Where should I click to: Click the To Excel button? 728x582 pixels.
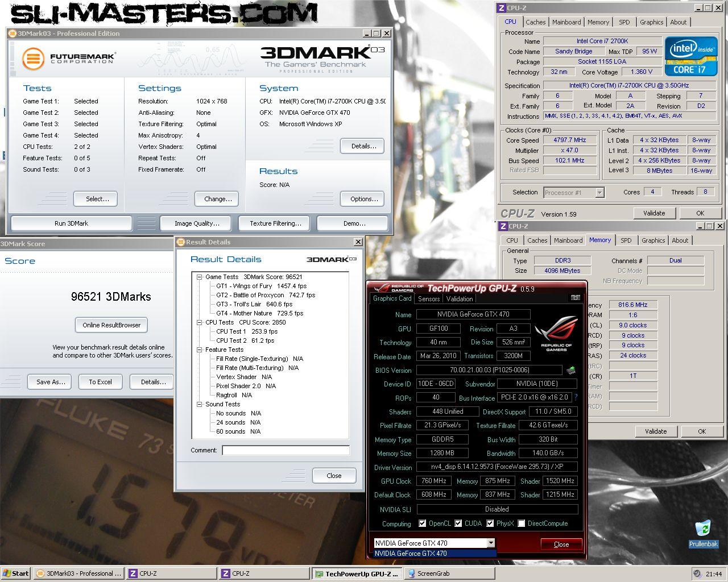click(100, 382)
